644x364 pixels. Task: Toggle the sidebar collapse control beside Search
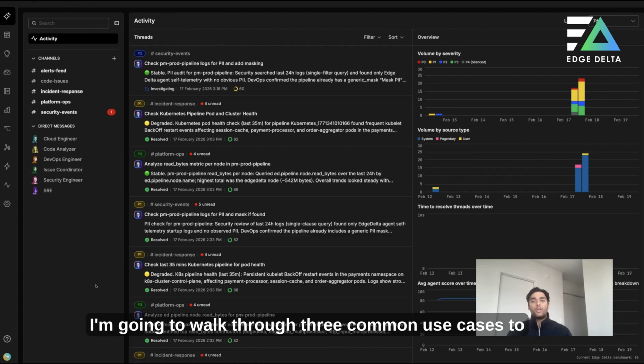[116, 23]
